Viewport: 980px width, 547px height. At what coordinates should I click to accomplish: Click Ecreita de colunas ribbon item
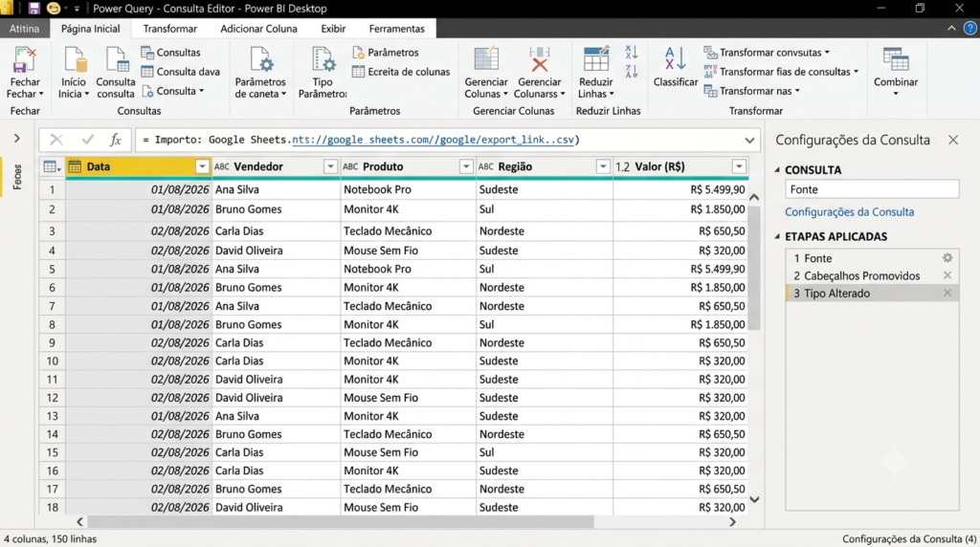[x=401, y=72]
